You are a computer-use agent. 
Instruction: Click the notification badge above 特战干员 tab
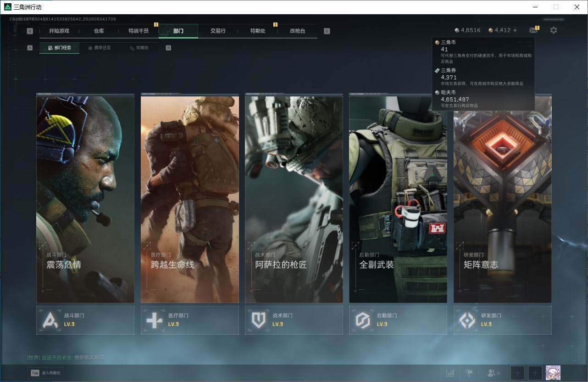pyautogui.click(x=156, y=24)
